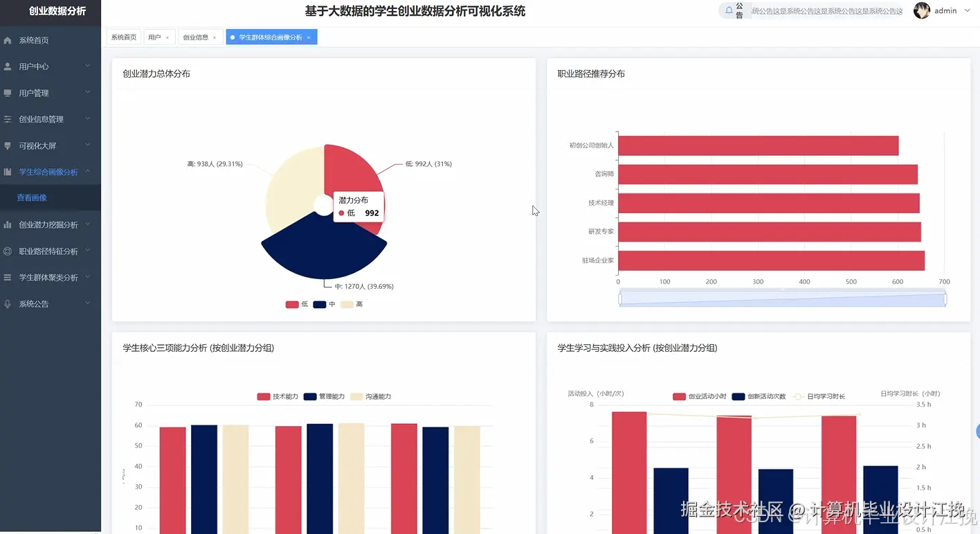Collapse the 学生综合画像分析 submenu chevron

pos(88,171)
